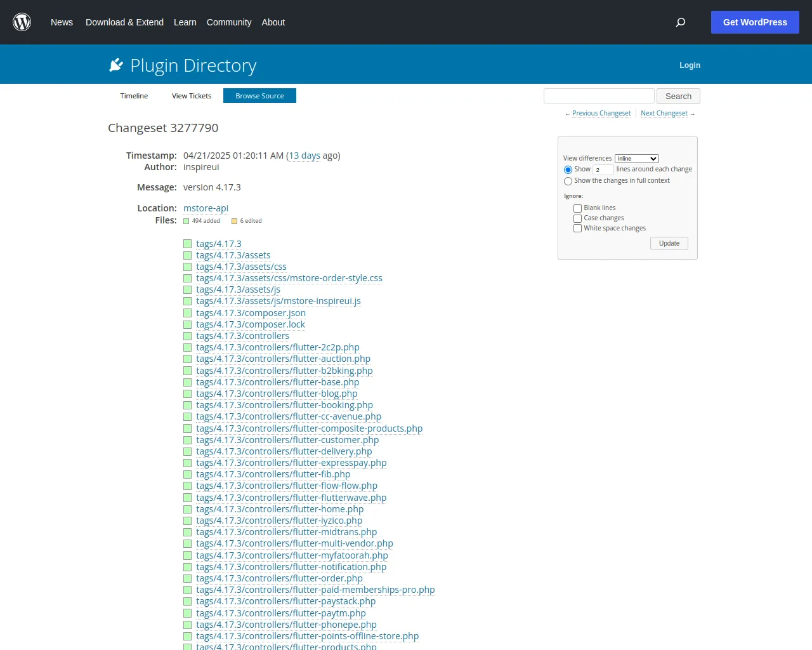Open flutter-points-offline-store.php file link
Image resolution: width=812 pixels, height=650 pixels.
click(x=308, y=636)
